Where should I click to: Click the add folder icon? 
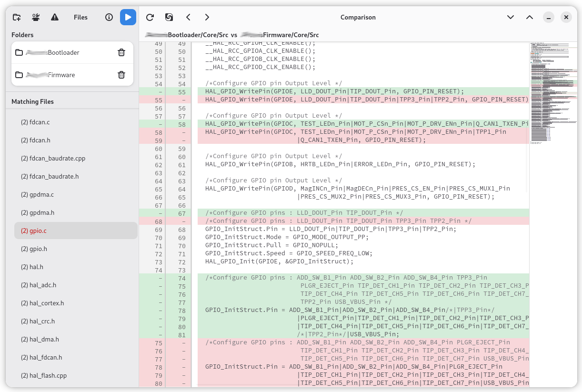pos(17,17)
